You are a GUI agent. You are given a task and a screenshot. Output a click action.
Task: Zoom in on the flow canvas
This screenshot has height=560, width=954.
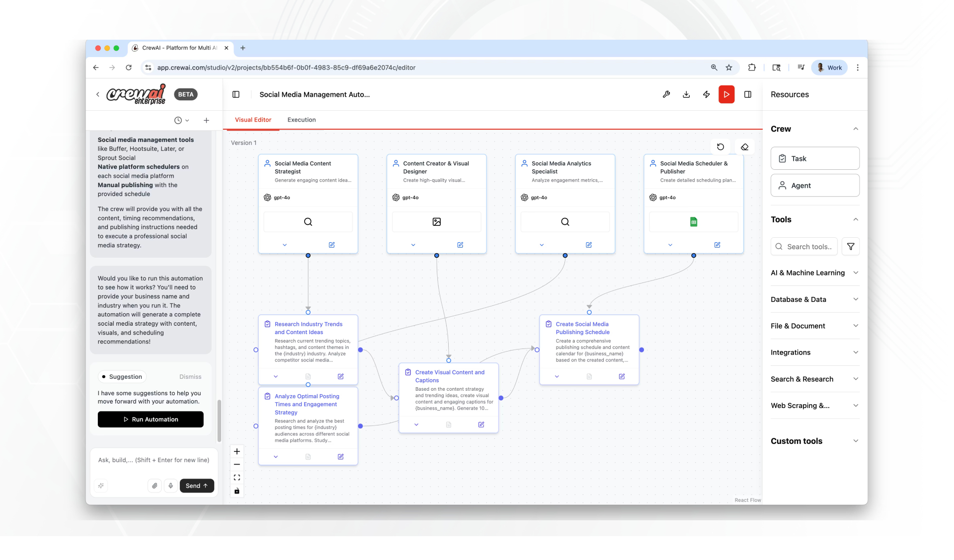click(x=237, y=451)
